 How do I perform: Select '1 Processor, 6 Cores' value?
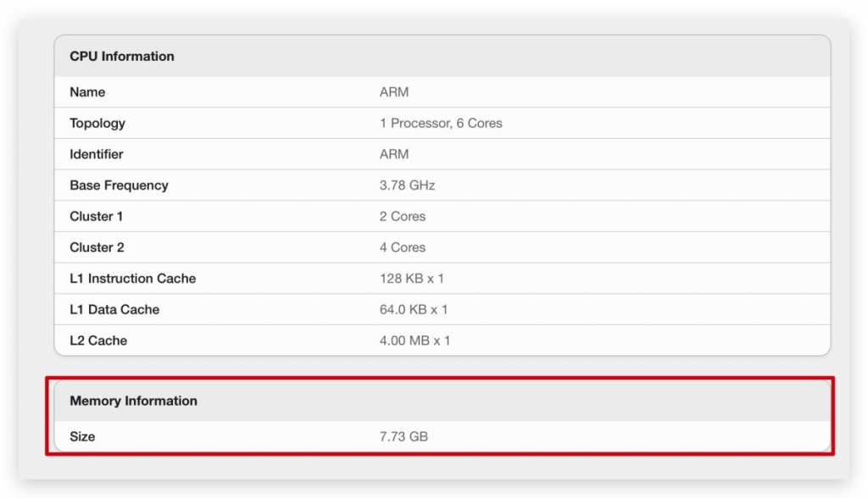click(441, 123)
